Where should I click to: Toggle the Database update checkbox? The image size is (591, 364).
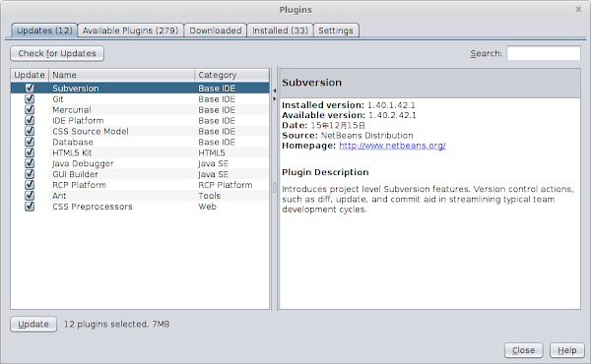[30, 142]
